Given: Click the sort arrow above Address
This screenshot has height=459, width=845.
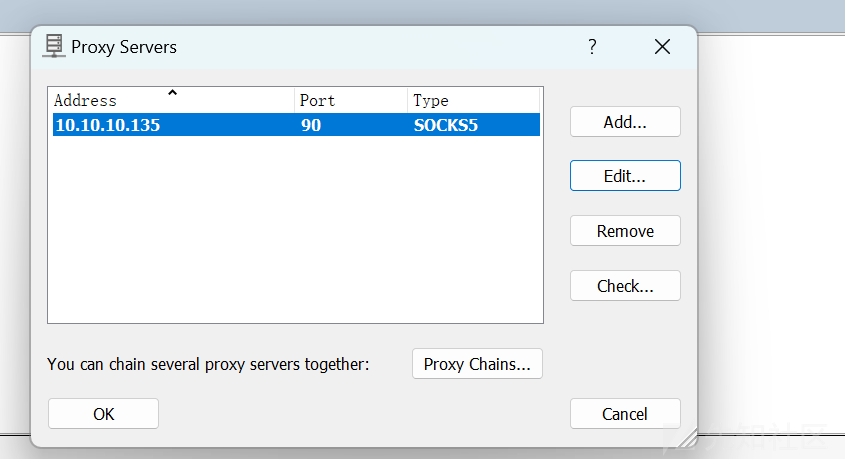Looking at the screenshot, I should 172,93.
